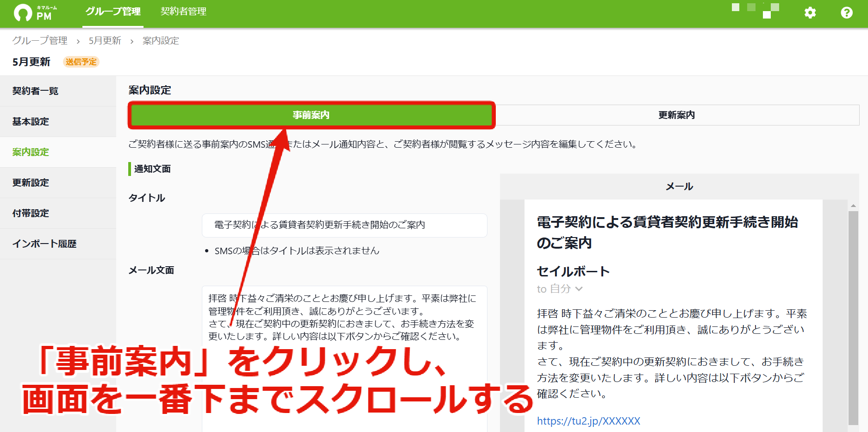This screenshot has width=868, height=432.
Task: Open the https://tu2.jp/XXXXXX preview link
Action: pyautogui.click(x=588, y=421)
